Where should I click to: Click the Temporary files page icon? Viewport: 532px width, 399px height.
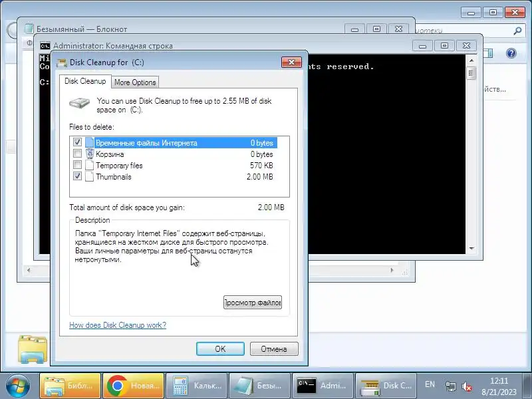[90, 165]
